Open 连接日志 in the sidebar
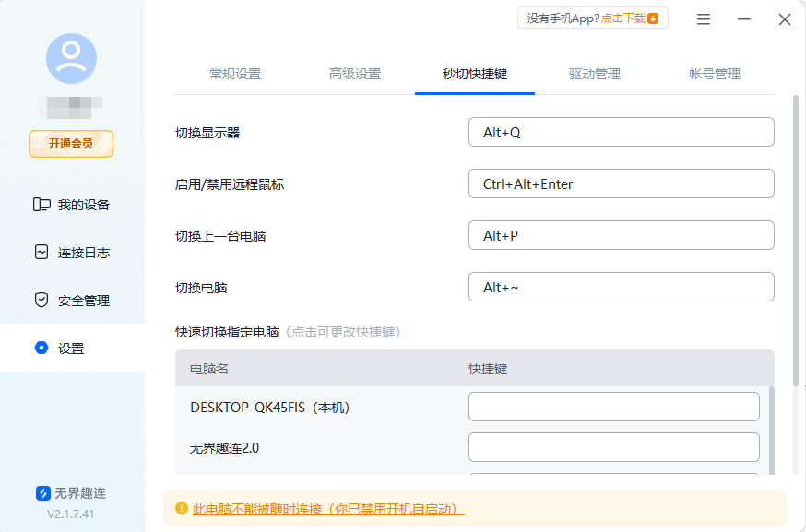This screenshot has height=532, width=806. point(71,250)
